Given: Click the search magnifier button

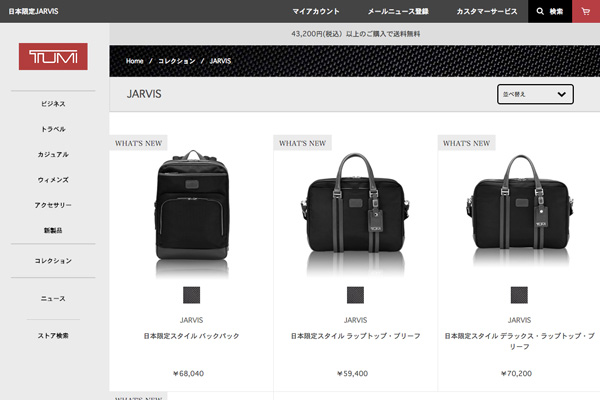Looking at the screenshot, I should click(550, 11).
